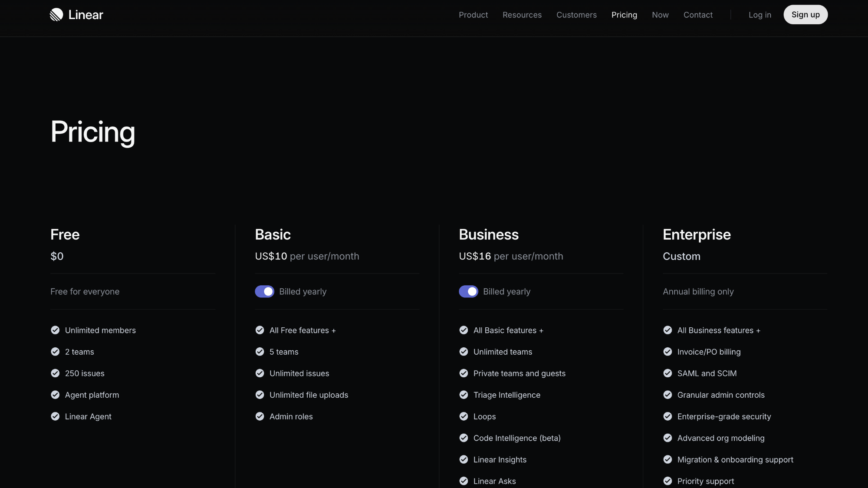Click the Linear Insights feature text

click(500, 459)
